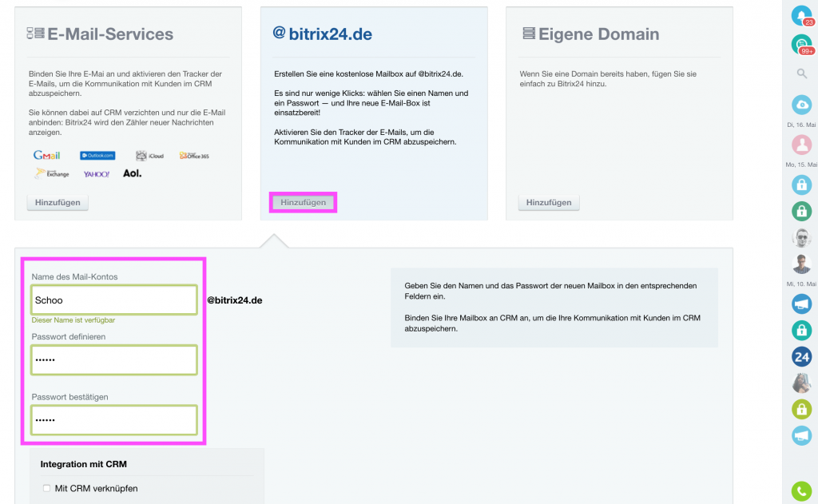Viewport: 818px width, 504px height.
Task: Click the Exchange logo
Action: (x=52, y=174)
